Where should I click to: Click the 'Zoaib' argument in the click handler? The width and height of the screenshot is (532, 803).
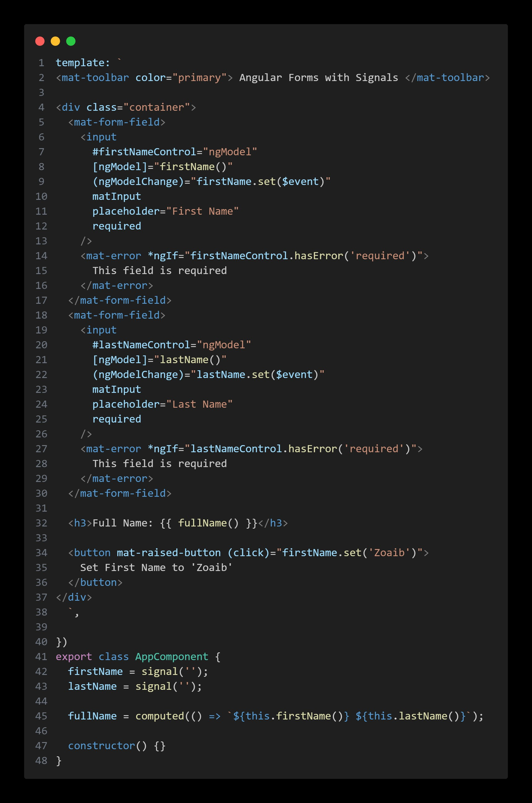389,553
